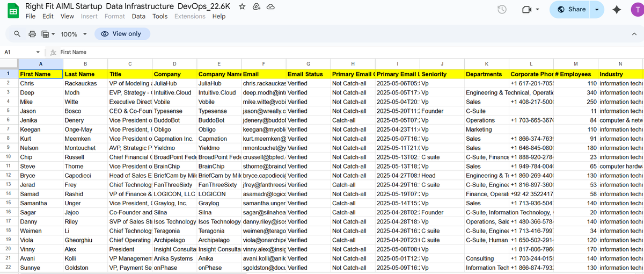
Task: Open filter views icon
Action: point(45,34)
